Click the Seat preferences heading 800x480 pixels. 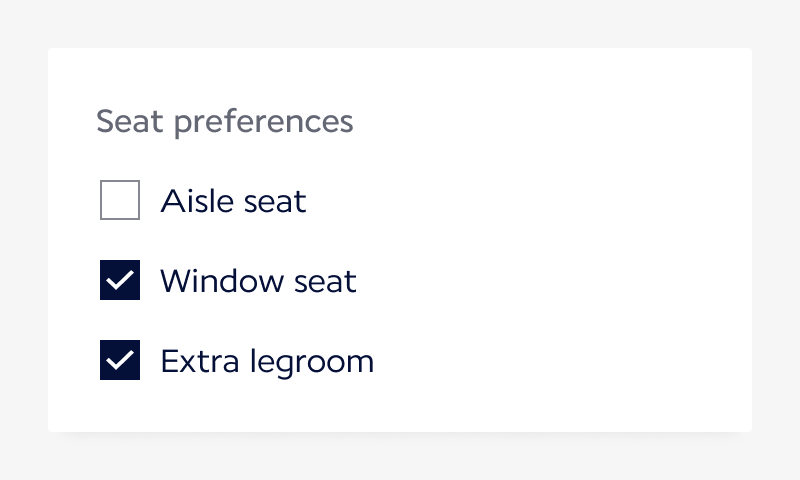pos(224,121)
